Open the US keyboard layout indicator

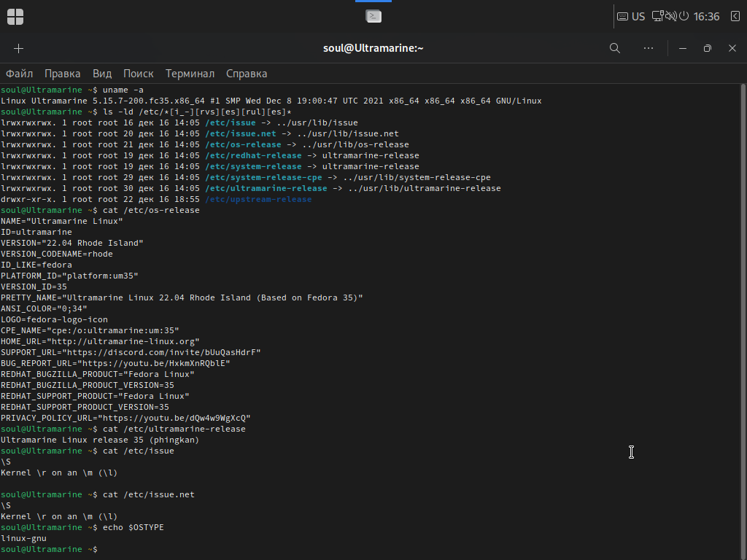pos(631,17)
